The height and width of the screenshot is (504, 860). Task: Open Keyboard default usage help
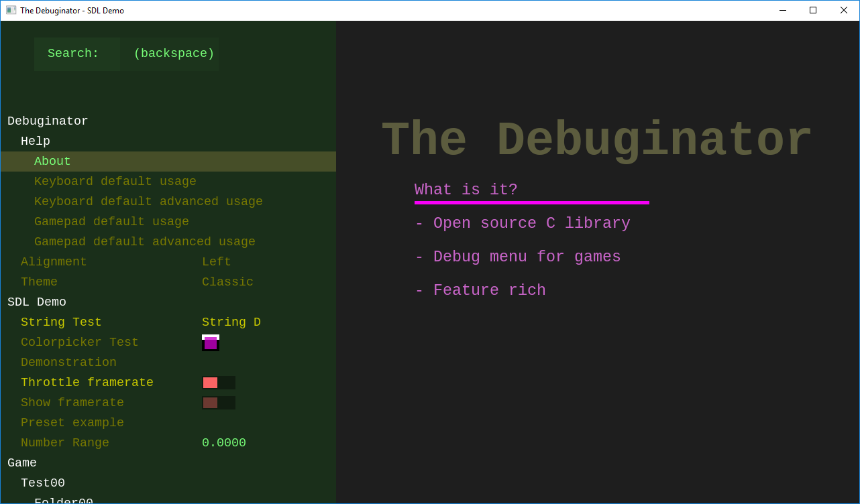115,182
